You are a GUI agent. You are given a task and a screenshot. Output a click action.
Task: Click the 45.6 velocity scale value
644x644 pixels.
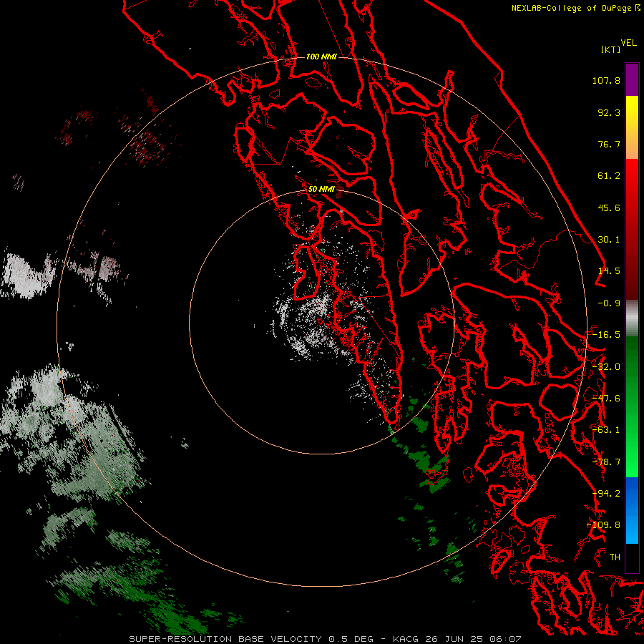(609, 208)
